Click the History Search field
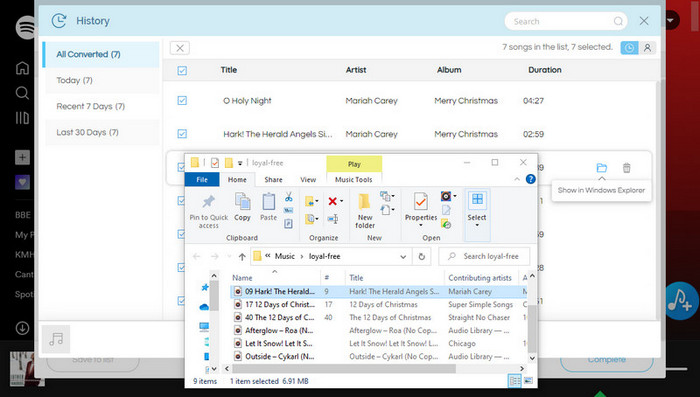This screenshot has height=397, width=700. 566,21
